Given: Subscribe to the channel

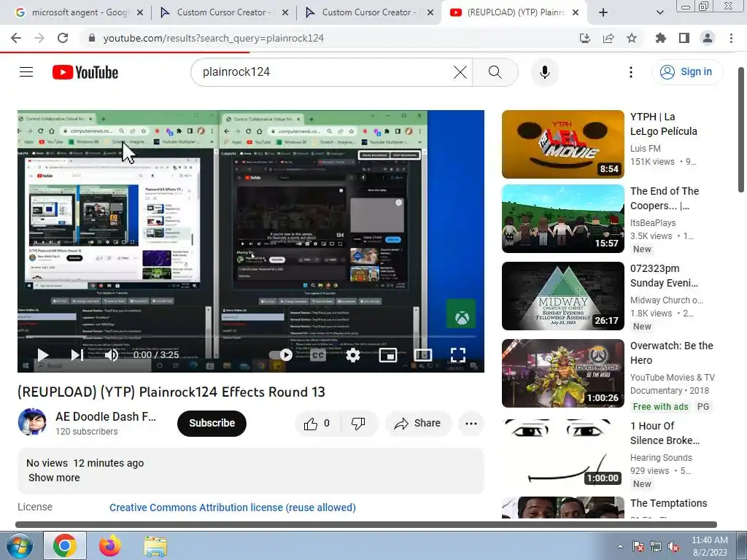Looking at the screenshot, I should tap(212, 423).
